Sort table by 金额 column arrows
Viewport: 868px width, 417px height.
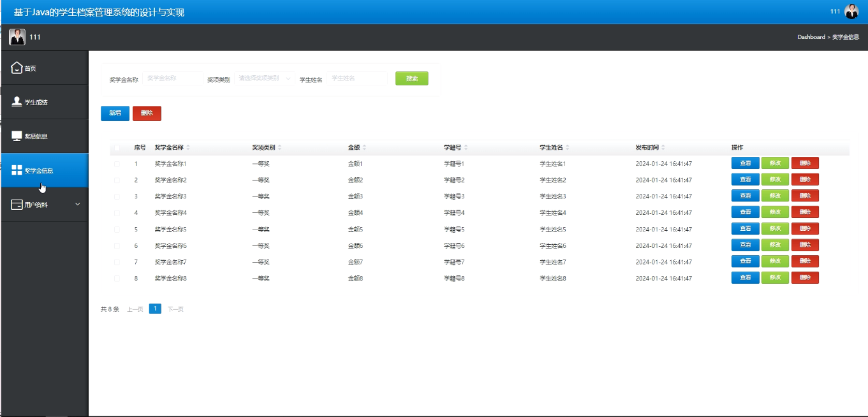(364, 147)
